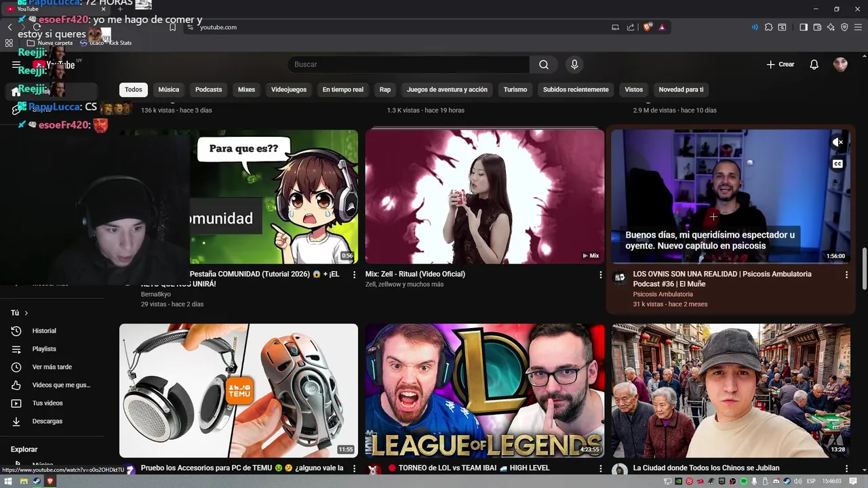Open the YouTube hamburger guide menu
Screen dimensions: 868x488
16,65
